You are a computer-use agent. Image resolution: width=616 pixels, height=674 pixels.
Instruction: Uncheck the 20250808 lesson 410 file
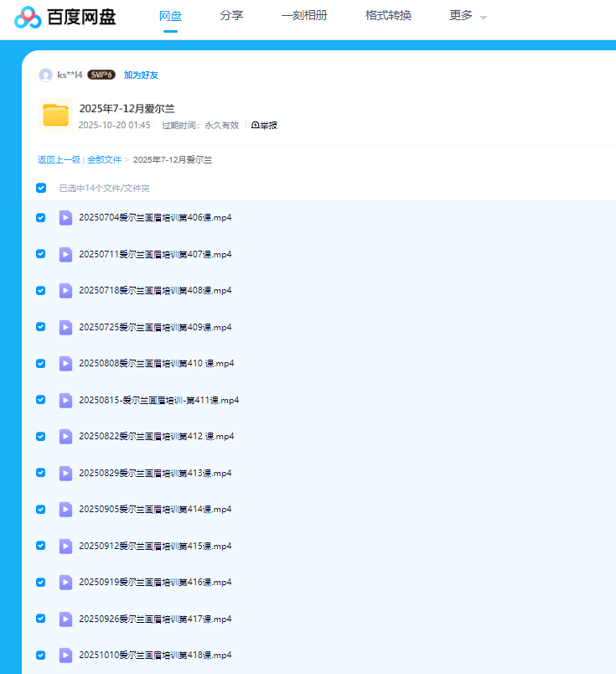(41, 363)
